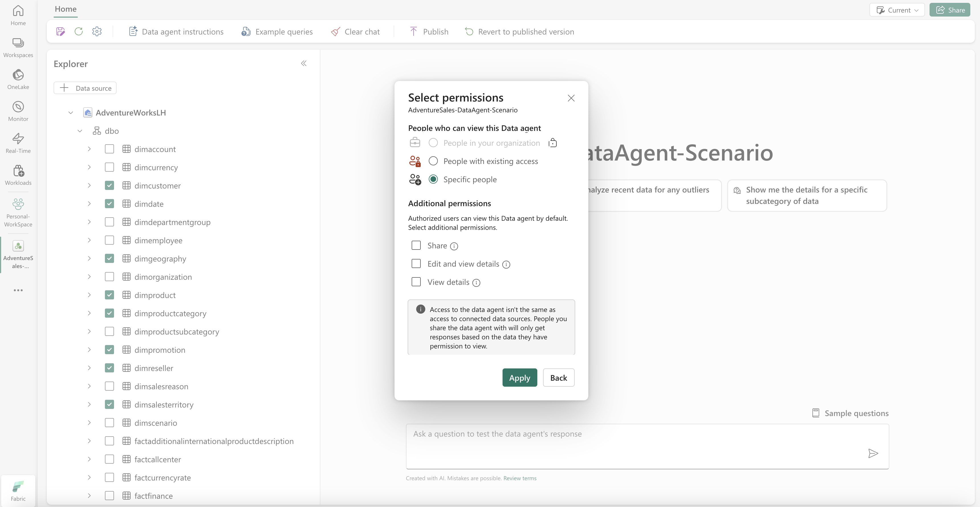980x507 pixels.
Task: Check the Edit and view details checkbox
Action: coord(416,264)
